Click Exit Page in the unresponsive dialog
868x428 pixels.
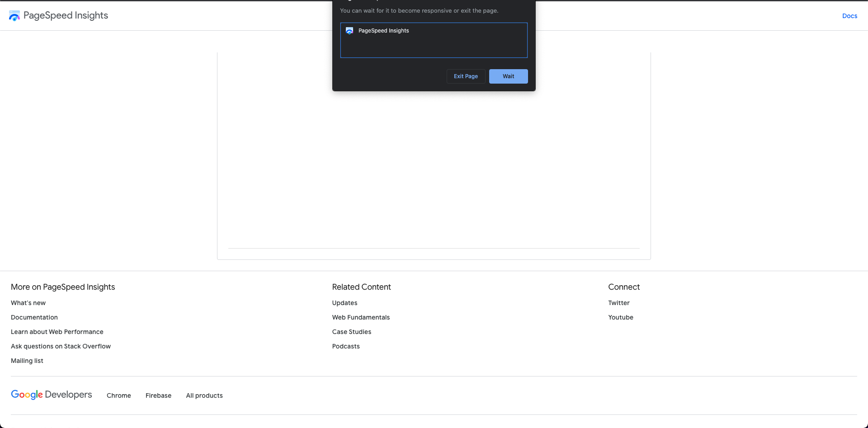pyautogui.click(x=466, y=76)
